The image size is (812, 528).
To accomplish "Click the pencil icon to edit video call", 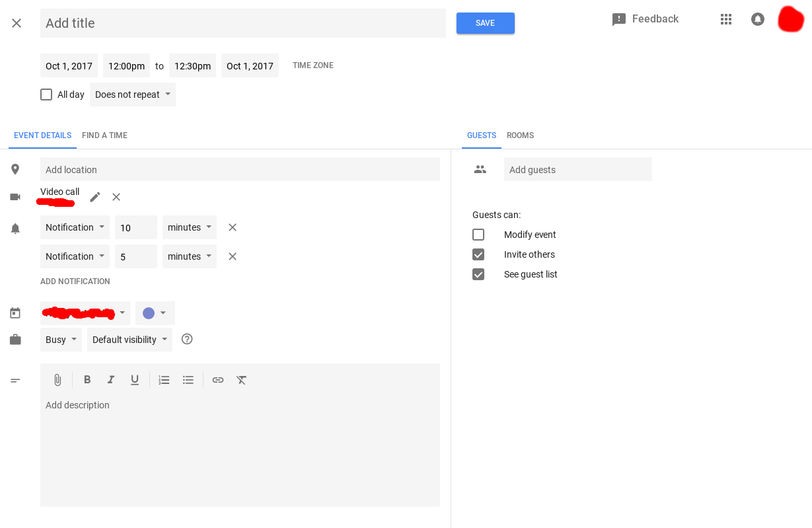I will [95, 197].
